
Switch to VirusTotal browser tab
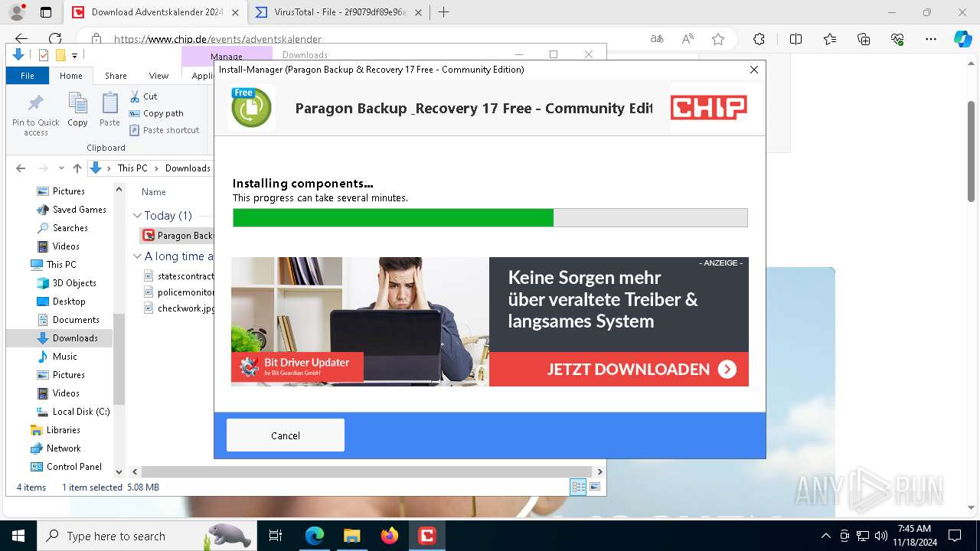[x=340, y=12]
